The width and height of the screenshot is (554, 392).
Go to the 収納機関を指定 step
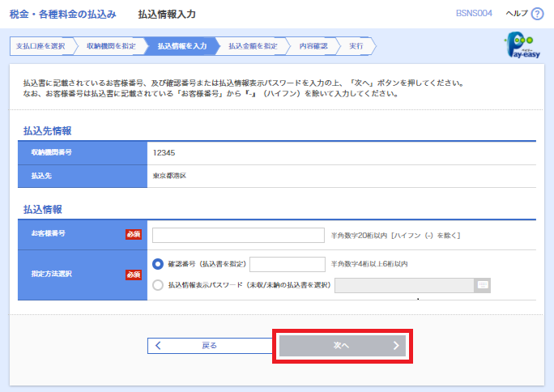111,46
